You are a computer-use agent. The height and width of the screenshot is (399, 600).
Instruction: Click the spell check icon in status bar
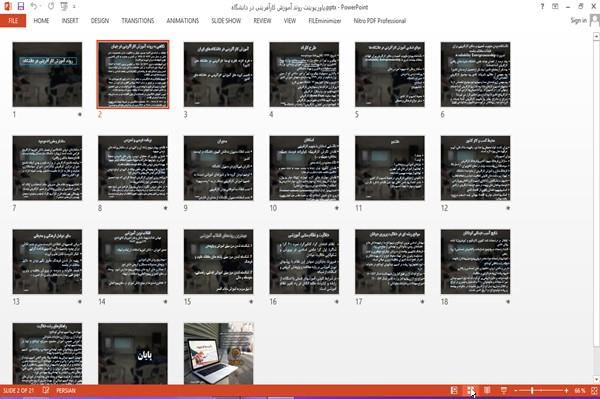click(x=46, y=391)
